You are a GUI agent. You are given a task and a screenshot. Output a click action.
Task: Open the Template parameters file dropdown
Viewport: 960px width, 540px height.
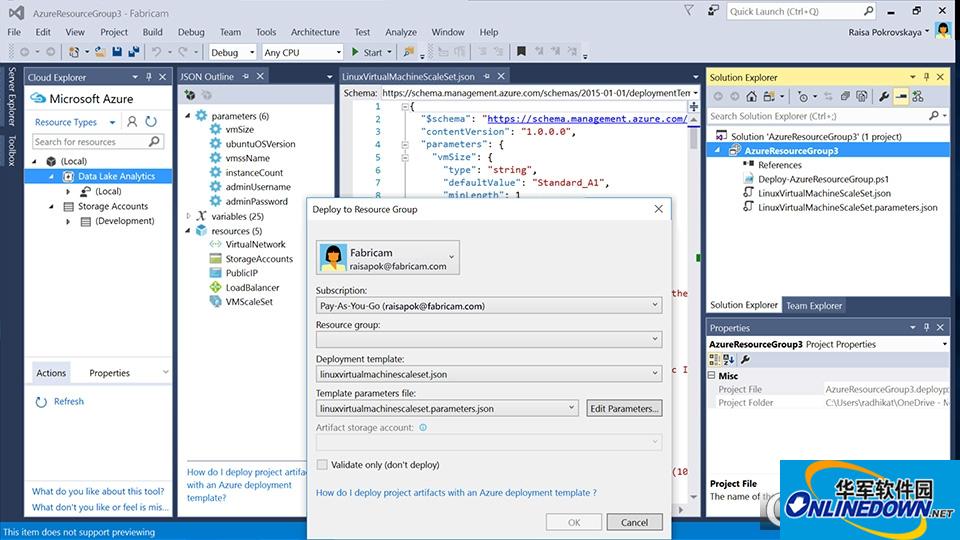tap(571, 408)
